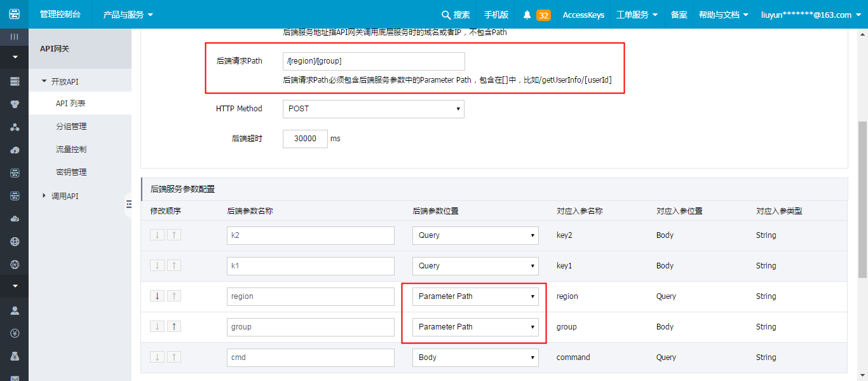
Task: Go to 管理控制台 in top bar
Action: pyautogui.click(x=60, y=14)
